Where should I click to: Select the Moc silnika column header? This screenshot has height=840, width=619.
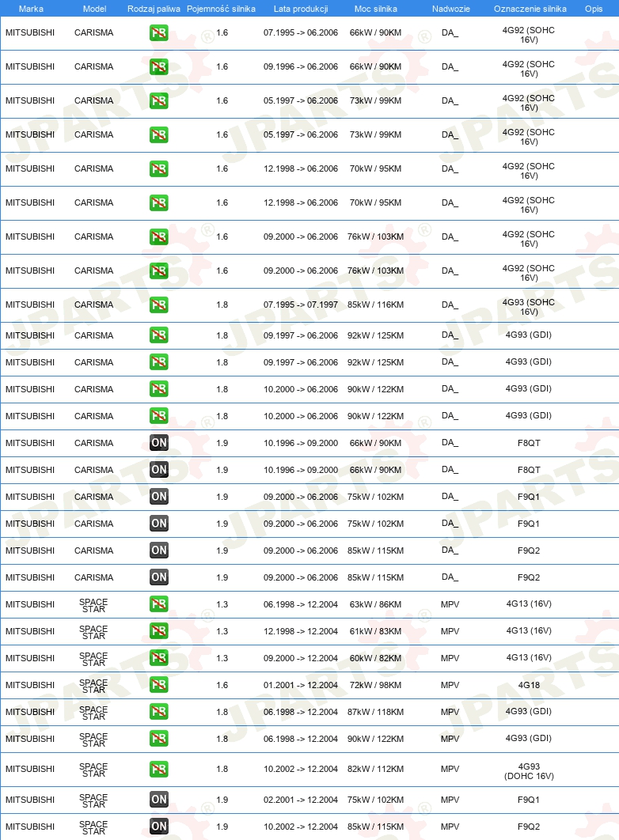[x=376, y=9]
